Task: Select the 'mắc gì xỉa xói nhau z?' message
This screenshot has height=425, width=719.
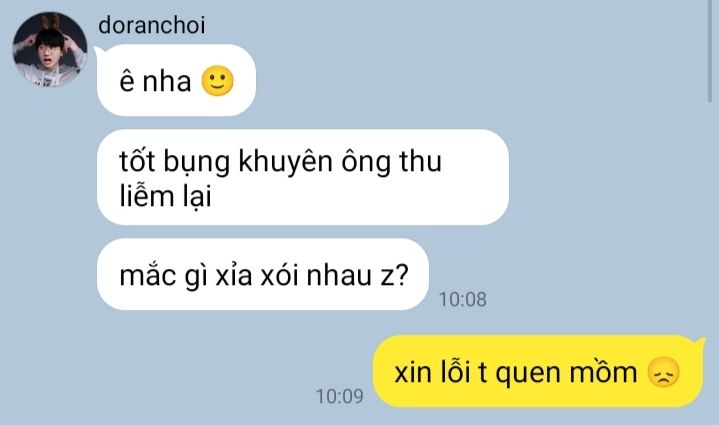Action: click(263, 276)
